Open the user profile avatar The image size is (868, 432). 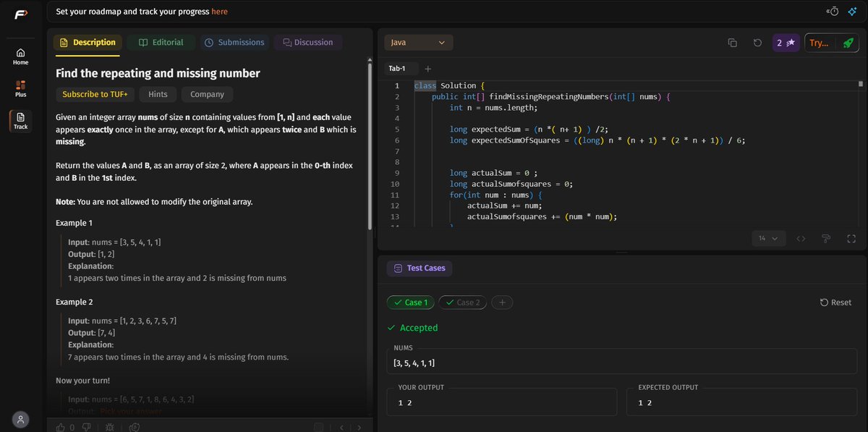pos(20,420)
